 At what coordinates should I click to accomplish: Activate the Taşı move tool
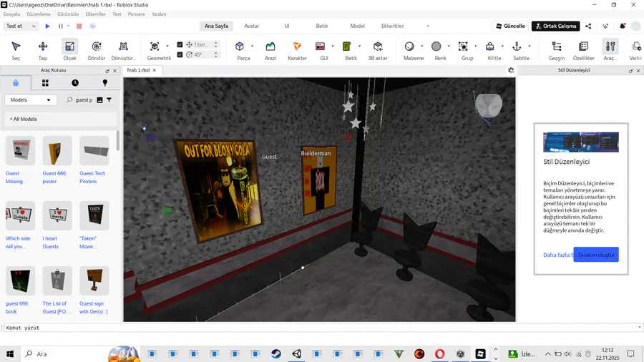[x=43, y=51]
